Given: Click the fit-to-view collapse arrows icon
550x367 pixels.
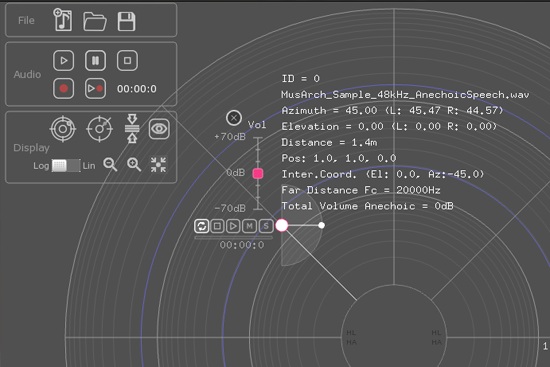Looking at the screenshot, I should point(159,165).
